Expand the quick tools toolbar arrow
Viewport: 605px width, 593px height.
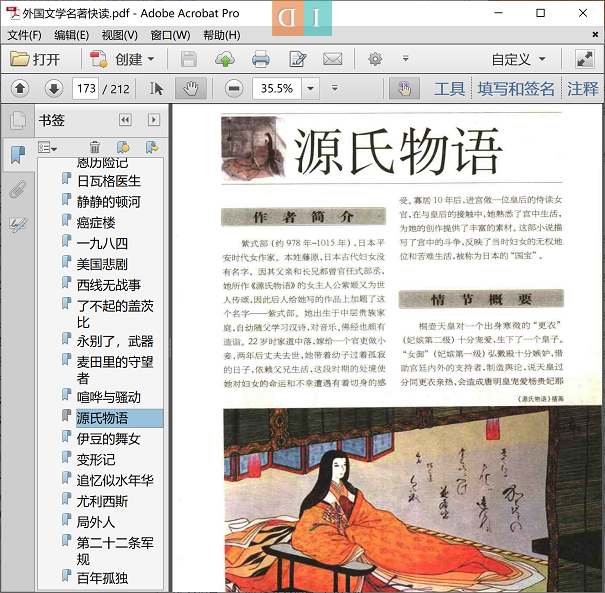coord(406,59)
